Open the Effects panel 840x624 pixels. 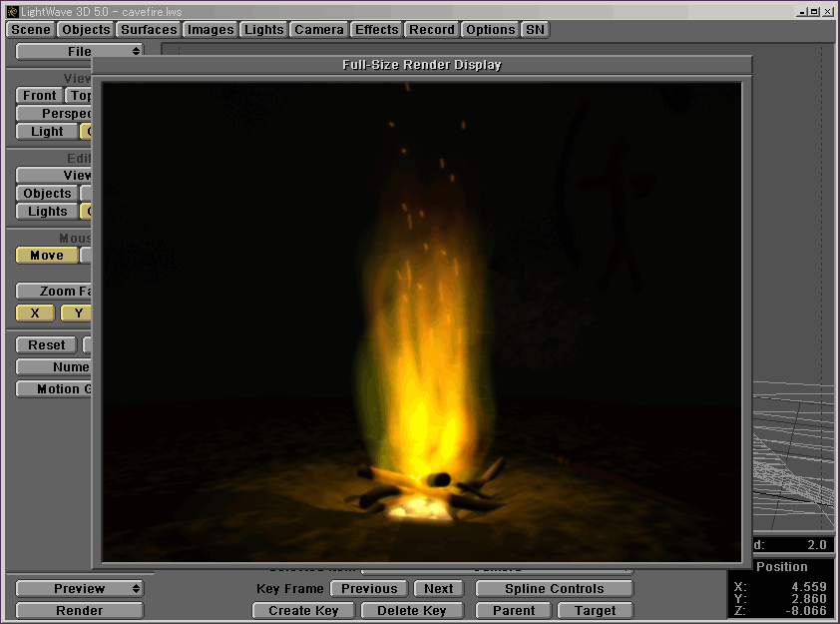coord(377,30)
